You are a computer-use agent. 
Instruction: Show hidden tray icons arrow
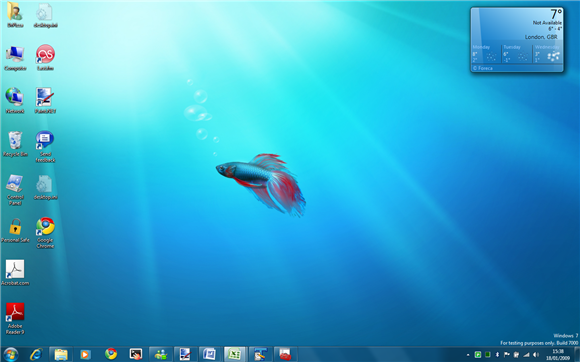point(468,355)
